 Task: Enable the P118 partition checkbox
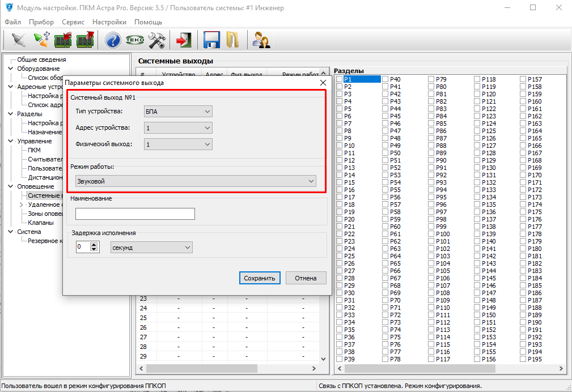click(x=477, y=79)
